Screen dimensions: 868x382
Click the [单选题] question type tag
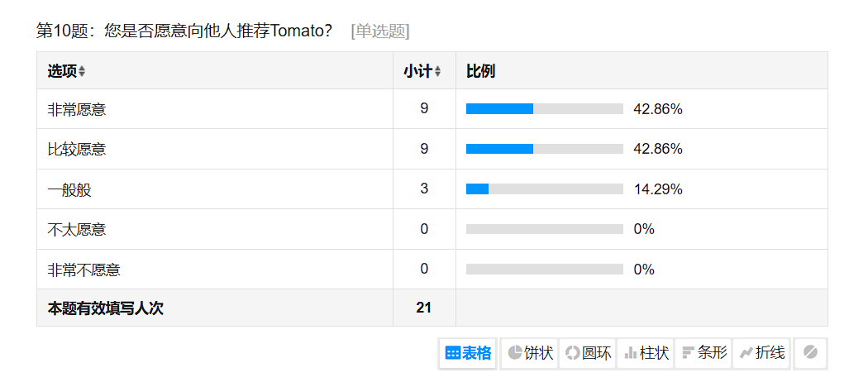point(380,31)
